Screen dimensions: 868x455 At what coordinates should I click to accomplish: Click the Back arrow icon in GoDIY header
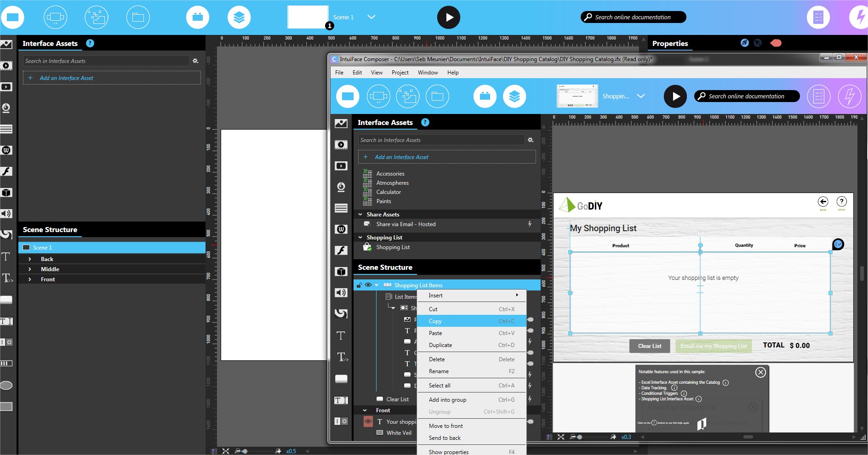coord(823,202)
